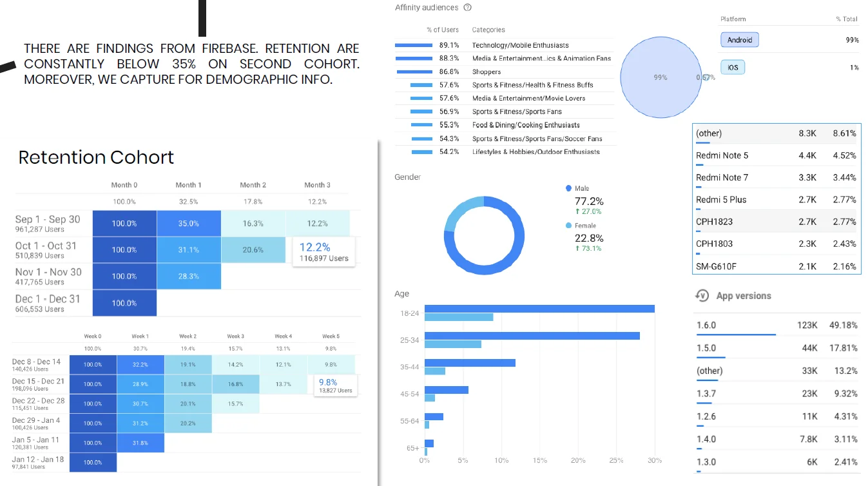Click the Lifestyles & Hobbies/Outdoor Enthusiasts category
Screen dimensions: 868x486
[535, 152]
